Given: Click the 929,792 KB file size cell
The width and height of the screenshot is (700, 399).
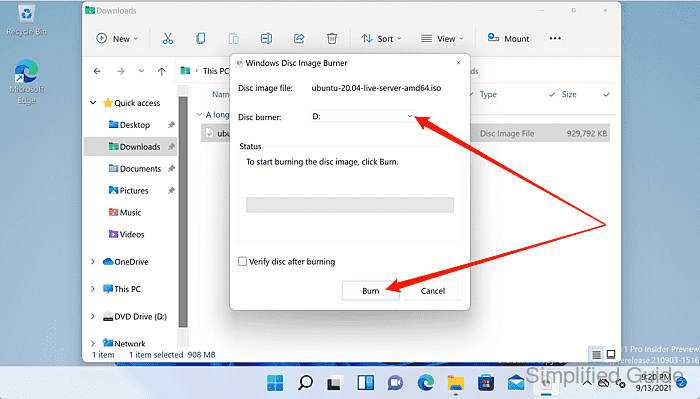Looking at the screenshot, I should pyautogui.click(x=587, y=133).
